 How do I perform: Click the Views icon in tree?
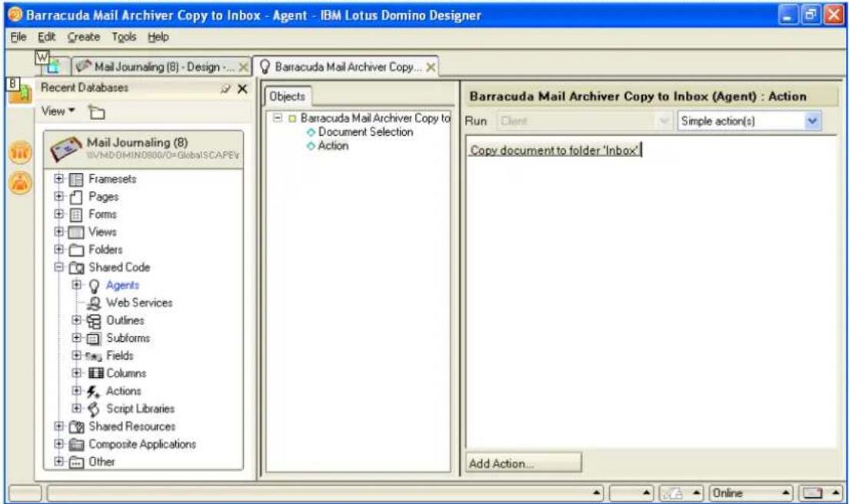click(x=76, y=233)
